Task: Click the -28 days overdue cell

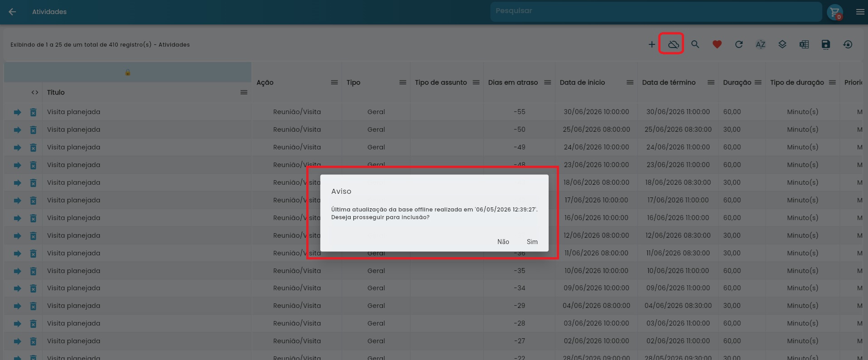Action: tap(520, 323)
